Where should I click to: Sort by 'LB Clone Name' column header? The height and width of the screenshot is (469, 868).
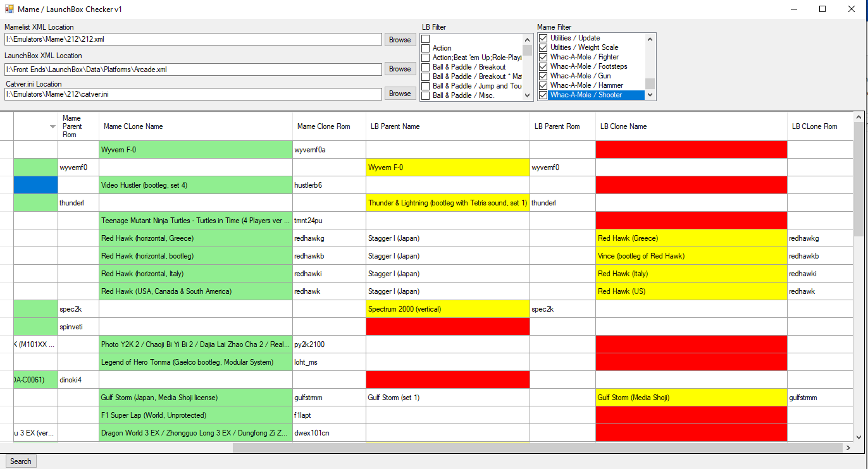(x=691, y=126)
